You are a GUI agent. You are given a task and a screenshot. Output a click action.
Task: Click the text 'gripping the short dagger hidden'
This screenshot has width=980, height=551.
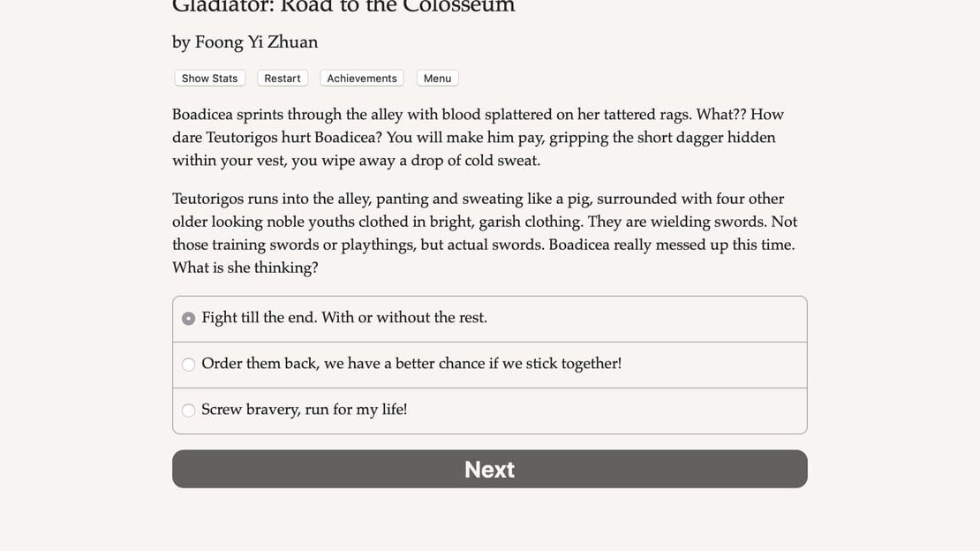point(662,138)
